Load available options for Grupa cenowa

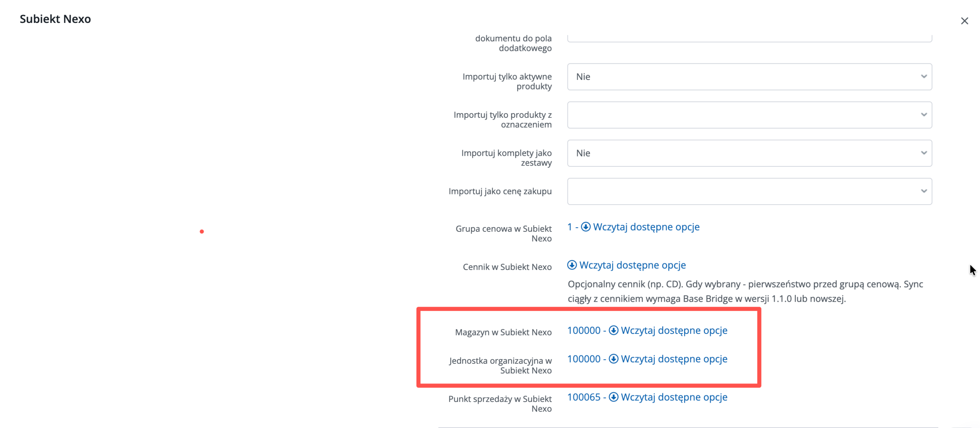(646, 227)
